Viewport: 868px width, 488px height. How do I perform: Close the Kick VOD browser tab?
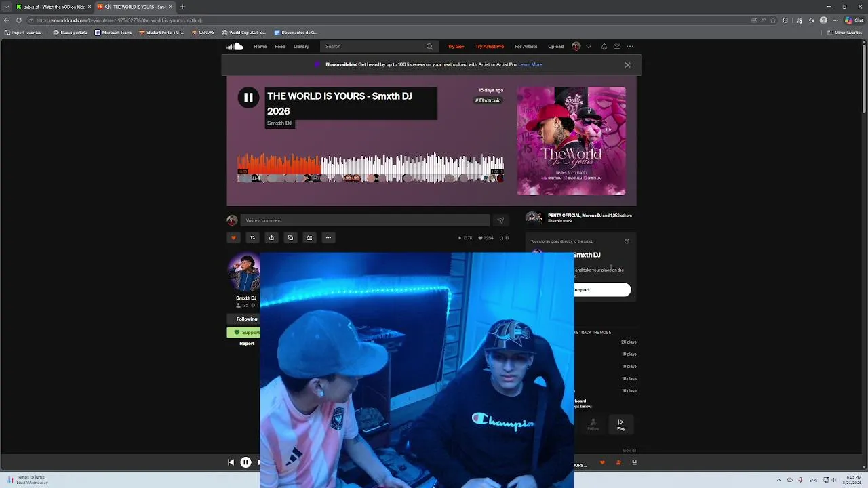89,7
